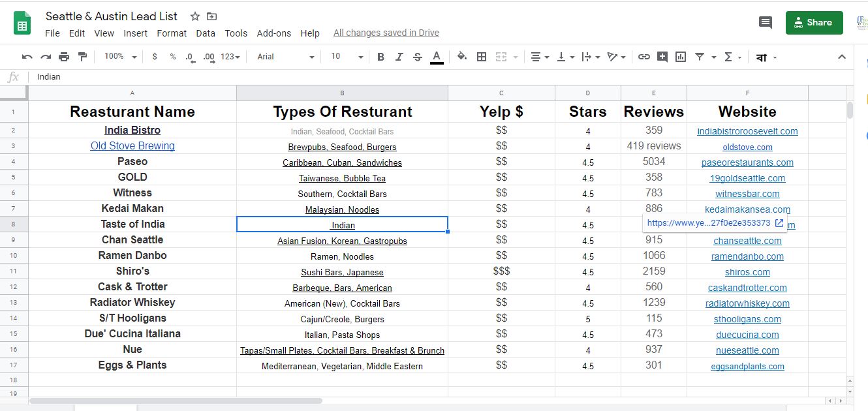Image resolution: width=868 pixels, height=411 pixels.
Task: Select the Paint format roller tool
Action: (82, 57)
